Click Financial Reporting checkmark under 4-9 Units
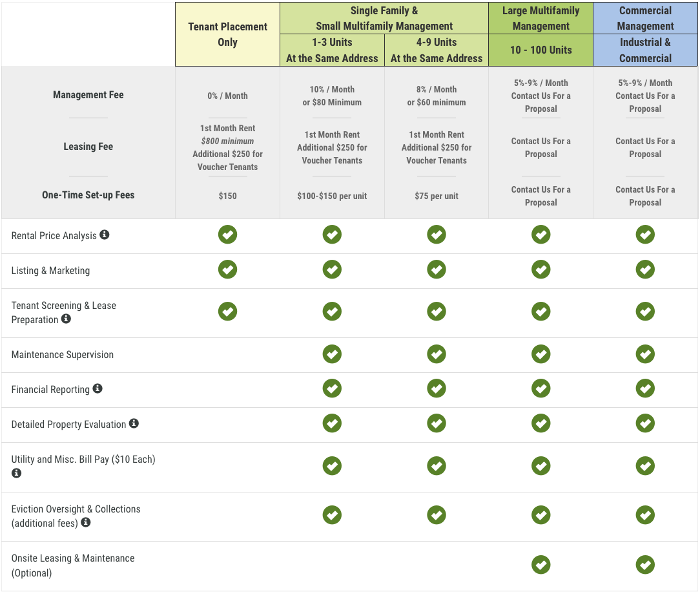This screenshot has width=700, height=592. [437, 388]
